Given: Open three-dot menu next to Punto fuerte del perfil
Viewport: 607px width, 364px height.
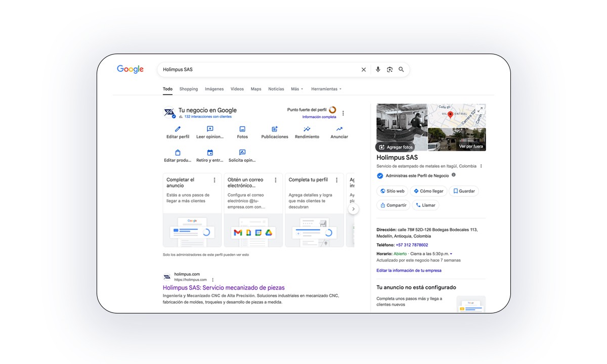Looking at the screenshot, I should click(x=343, y=113).
